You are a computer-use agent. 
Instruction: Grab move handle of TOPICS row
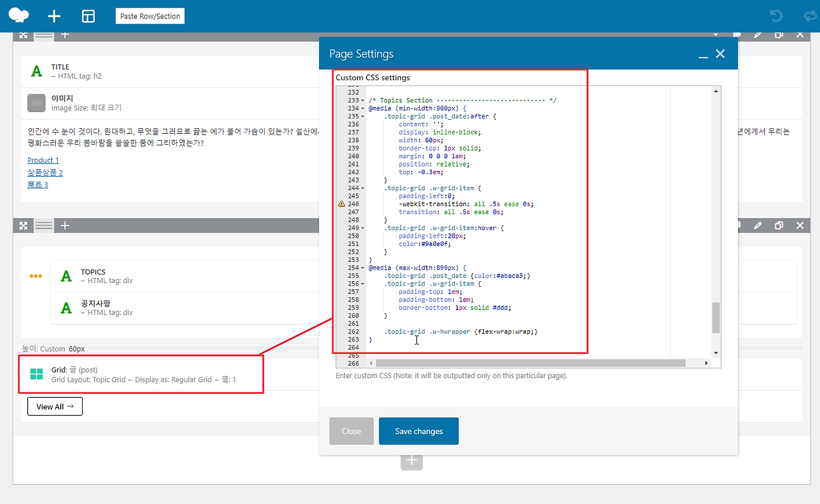pos(23,225)
